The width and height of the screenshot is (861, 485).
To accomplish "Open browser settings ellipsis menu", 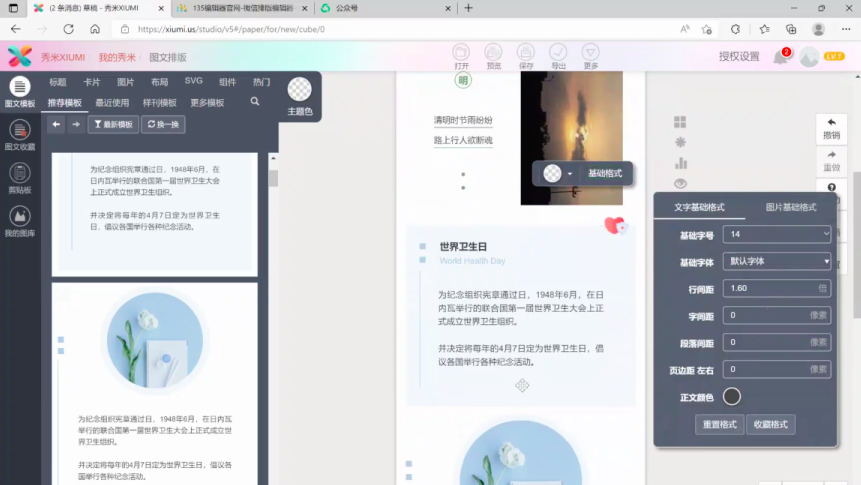I will (x=846, y=29).
